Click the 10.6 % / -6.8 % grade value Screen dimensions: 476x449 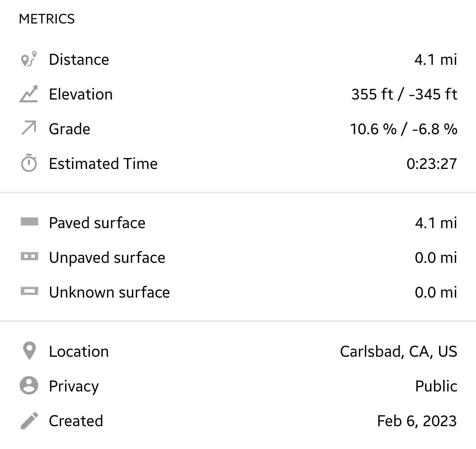(404, 129)
